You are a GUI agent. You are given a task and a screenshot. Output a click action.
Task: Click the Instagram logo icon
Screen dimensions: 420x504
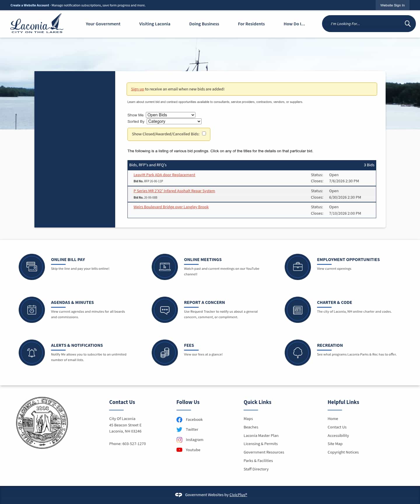[179, 440]
